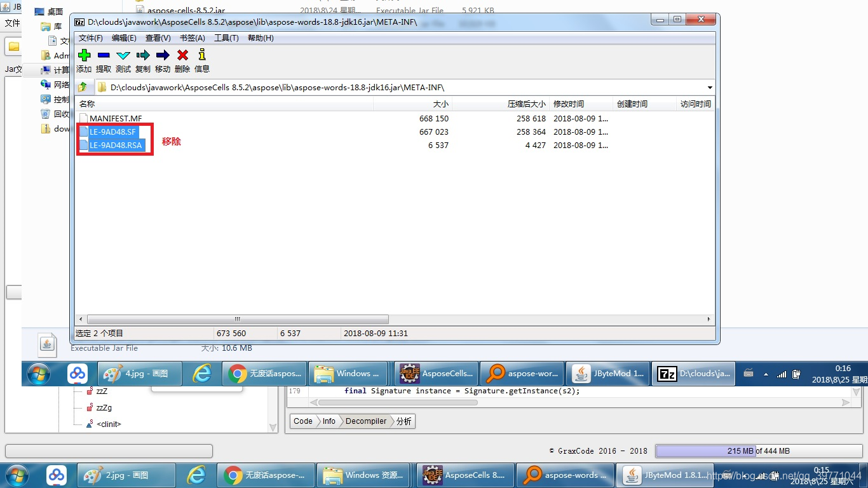Select the <clinit> method in JByteMod tree
The image size is (868, 488).
tap(109, 424)
